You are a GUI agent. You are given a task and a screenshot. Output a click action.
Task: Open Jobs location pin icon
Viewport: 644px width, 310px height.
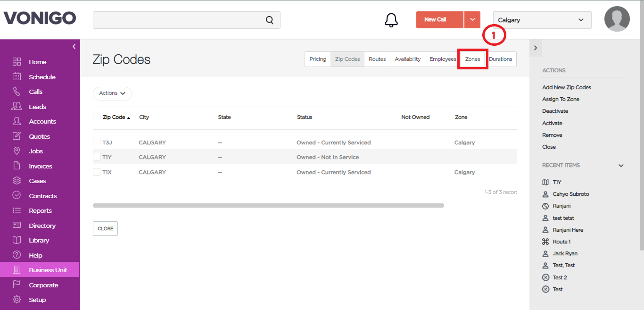click(x=17, y=151)
